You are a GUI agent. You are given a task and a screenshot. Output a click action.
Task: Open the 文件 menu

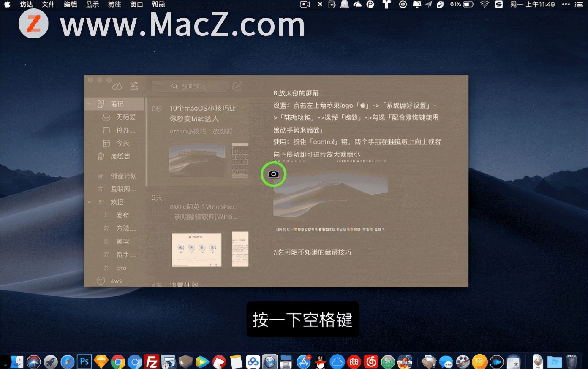[x=48, y=4]
